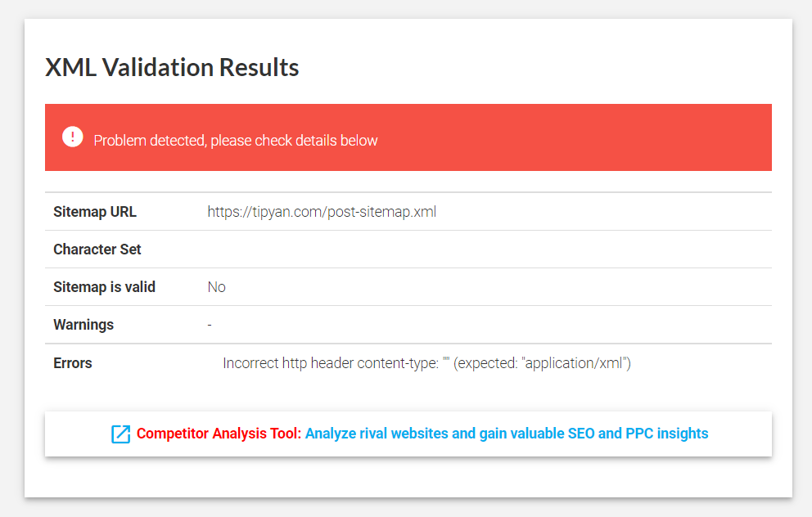Open the Competitor Analysis Tool red label
812x517 pixels.
click(x=219, y=434)
